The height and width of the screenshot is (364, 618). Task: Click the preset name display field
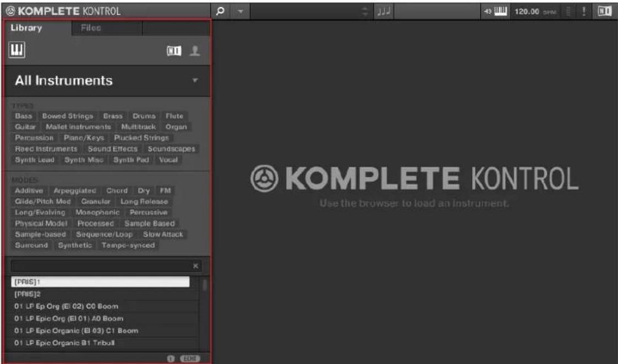tap(305, 11)
